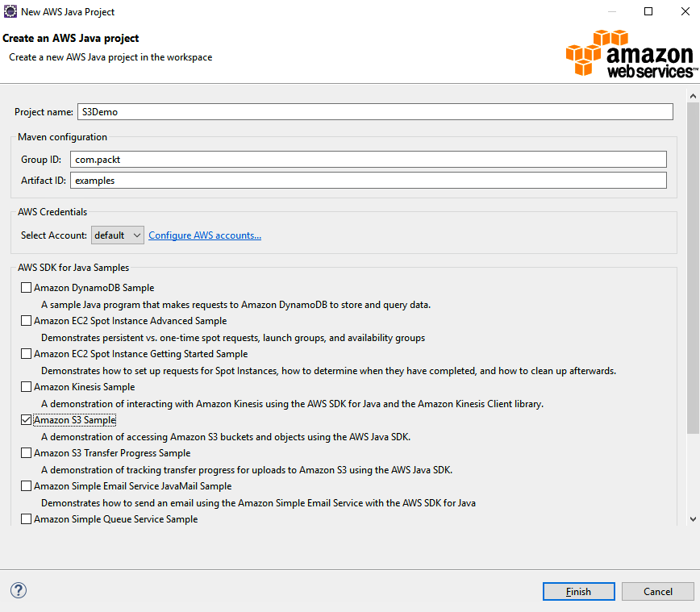Click the persistent vs. one-time spot requests description
Screen dimensions: 700x612
click(x=233, y=338)
